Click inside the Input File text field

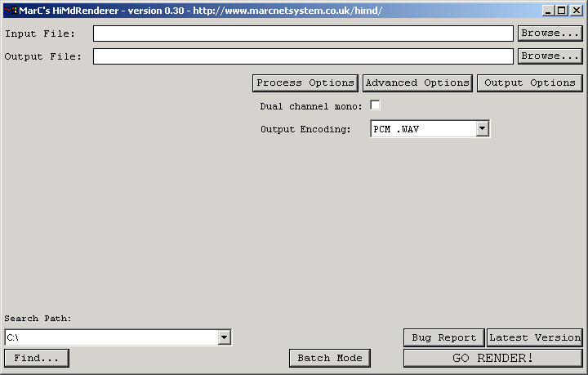pos(303,33)
